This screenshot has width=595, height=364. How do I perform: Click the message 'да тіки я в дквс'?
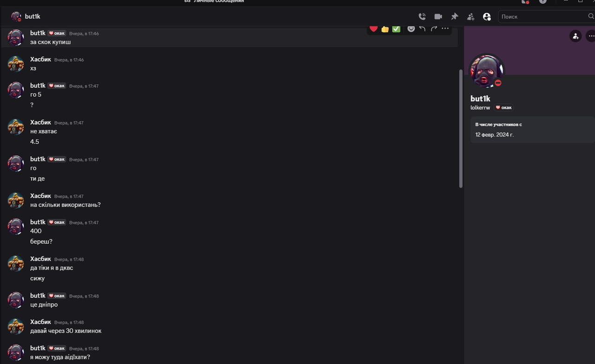pos(52,268)
